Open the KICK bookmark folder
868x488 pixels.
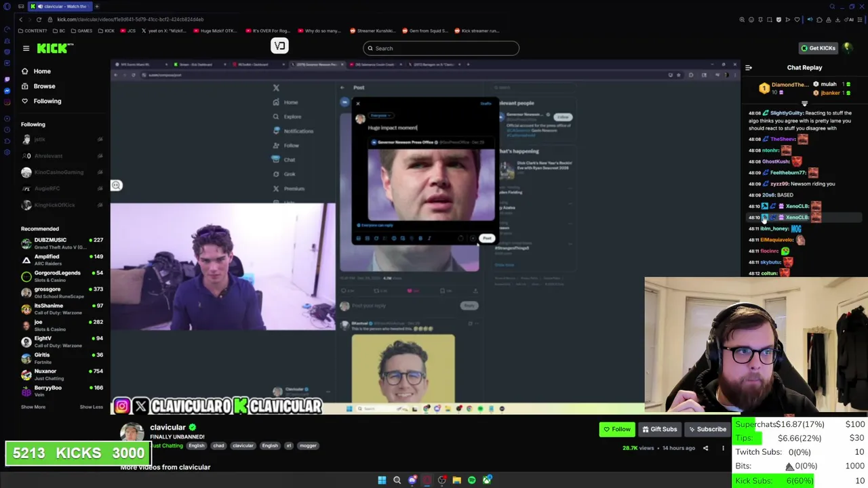coord(106,30)
